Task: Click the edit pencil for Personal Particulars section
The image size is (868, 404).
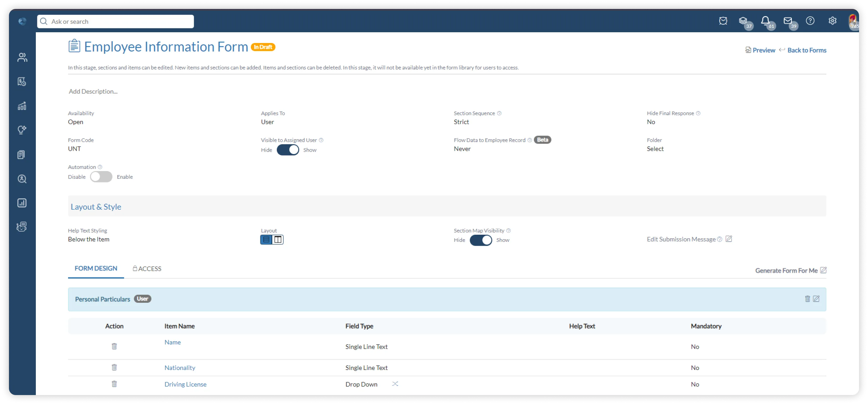Action: click(816, 299)
